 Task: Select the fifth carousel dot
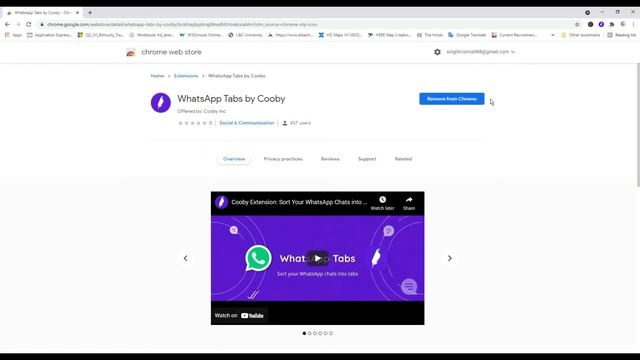(325, 333)
